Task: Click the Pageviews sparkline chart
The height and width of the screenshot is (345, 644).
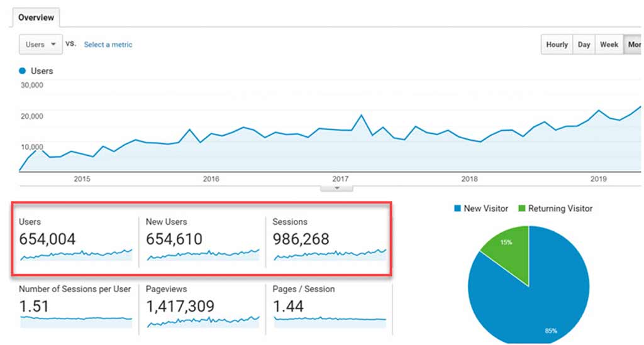Action: pyautogui.click(x=203, y=321)
